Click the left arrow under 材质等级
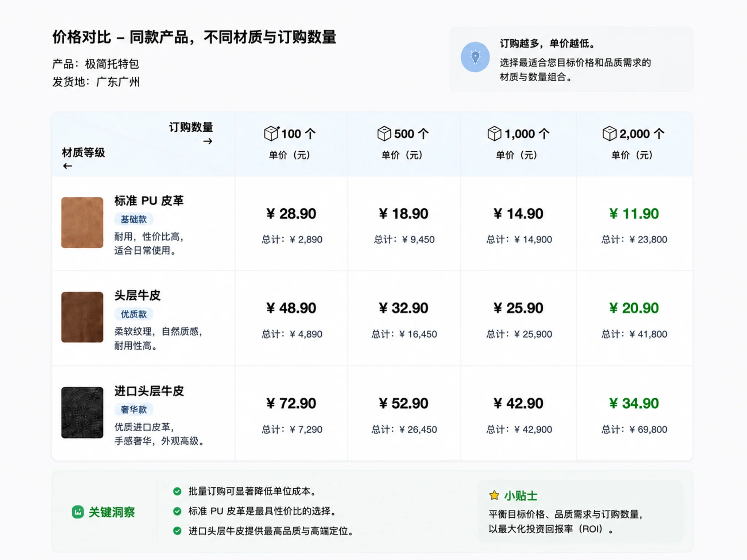 [67, 166]
